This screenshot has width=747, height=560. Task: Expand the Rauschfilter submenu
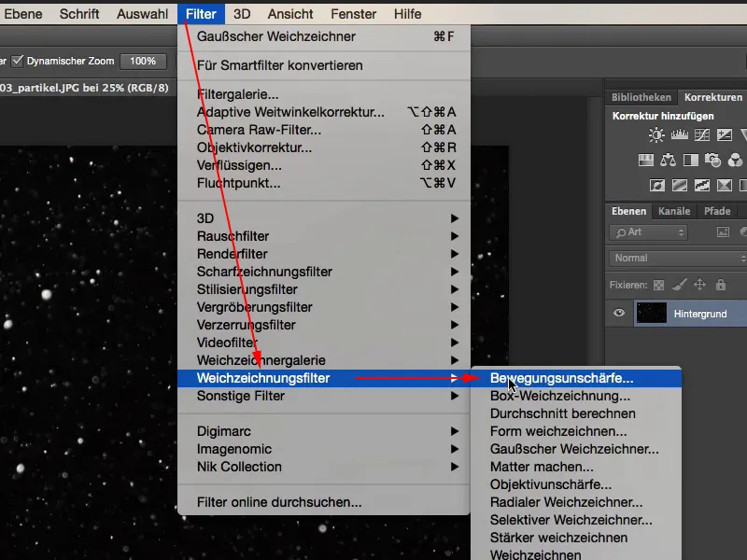[x=324, y=236]
